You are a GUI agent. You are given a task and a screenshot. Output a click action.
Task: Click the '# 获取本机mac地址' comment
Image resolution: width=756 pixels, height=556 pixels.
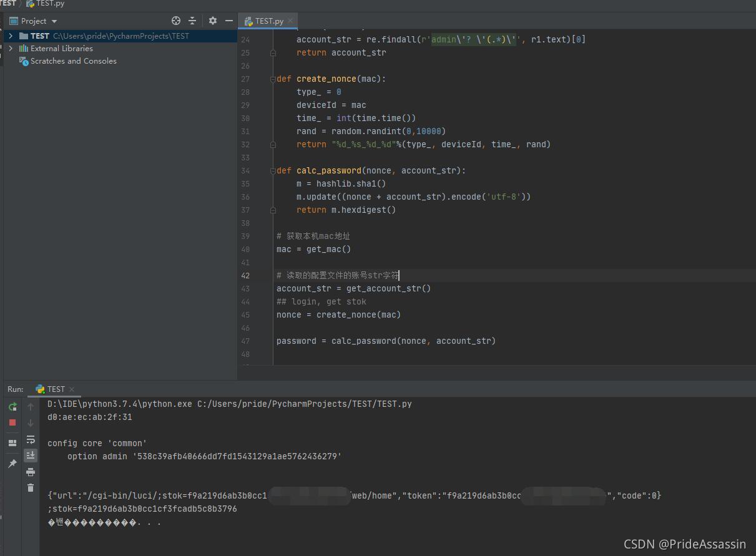(x=313, y=236)
